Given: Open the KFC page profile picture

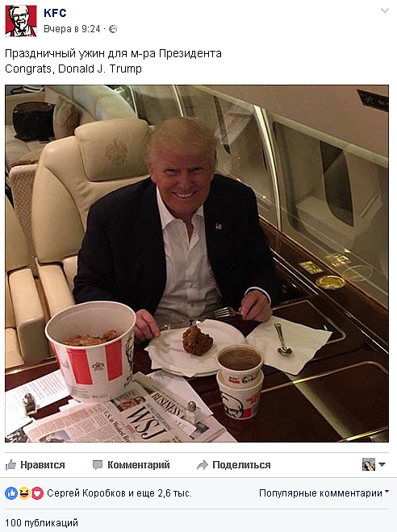Looking at the screenshot, I should pyautogui.click(x=21, y=20).
